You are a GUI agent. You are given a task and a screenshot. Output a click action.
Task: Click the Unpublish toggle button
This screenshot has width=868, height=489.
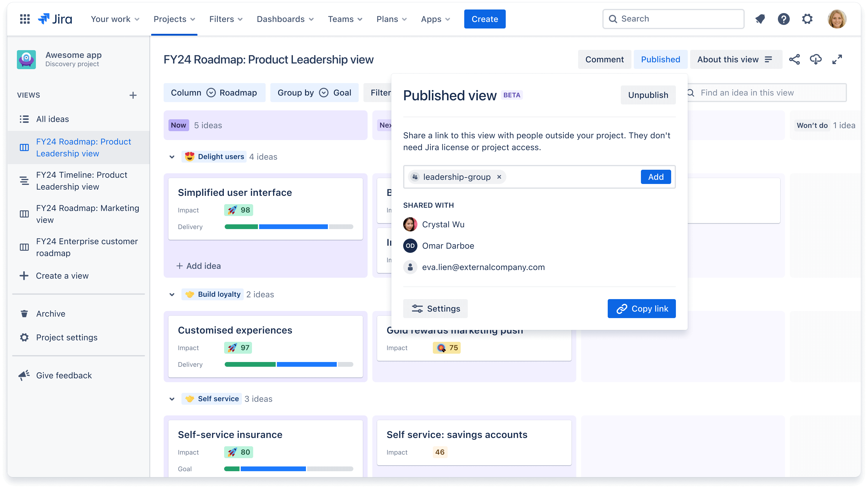[x=648, y=95]
